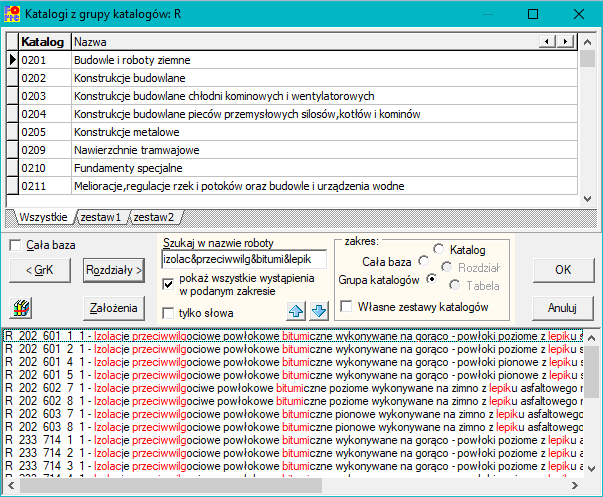The image size is (603, 497).
Task: Click the < GrK button
Action: 40,270
